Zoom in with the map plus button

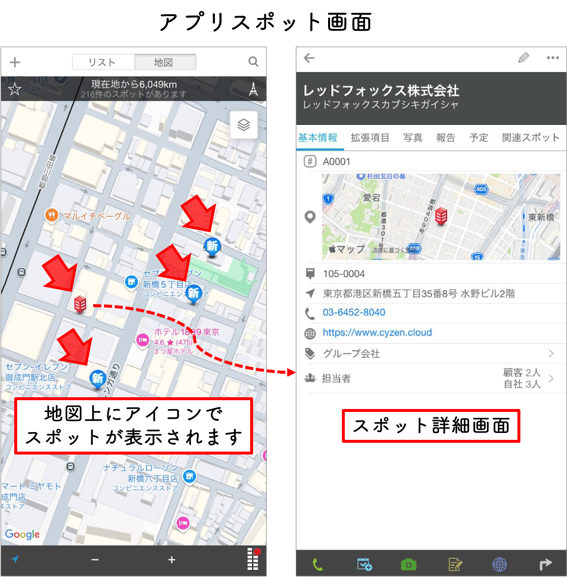point(171,560)
